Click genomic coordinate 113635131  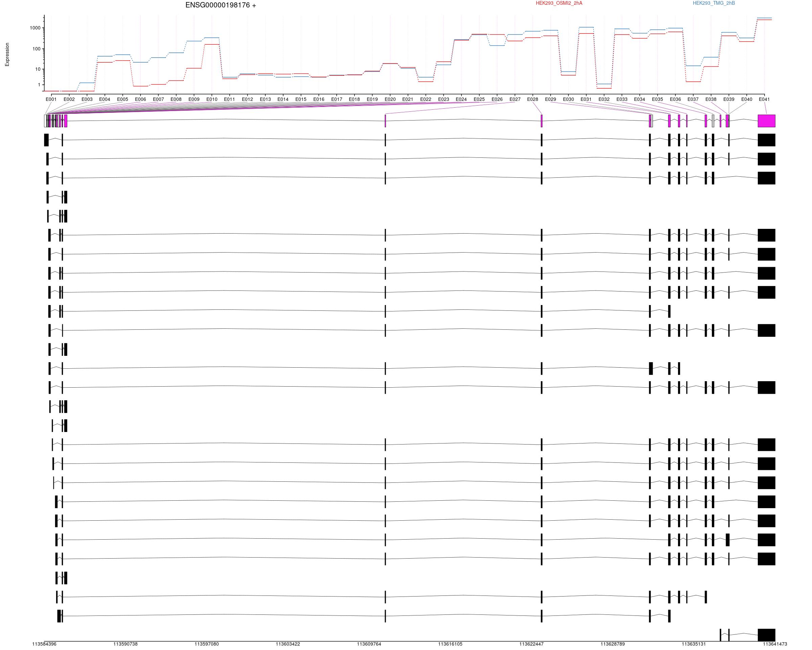(x=694, y=644)
